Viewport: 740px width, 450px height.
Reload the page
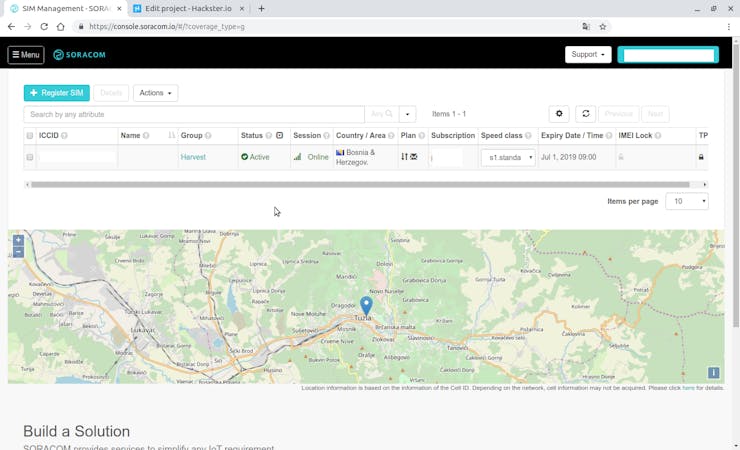(x=44, y=26)
